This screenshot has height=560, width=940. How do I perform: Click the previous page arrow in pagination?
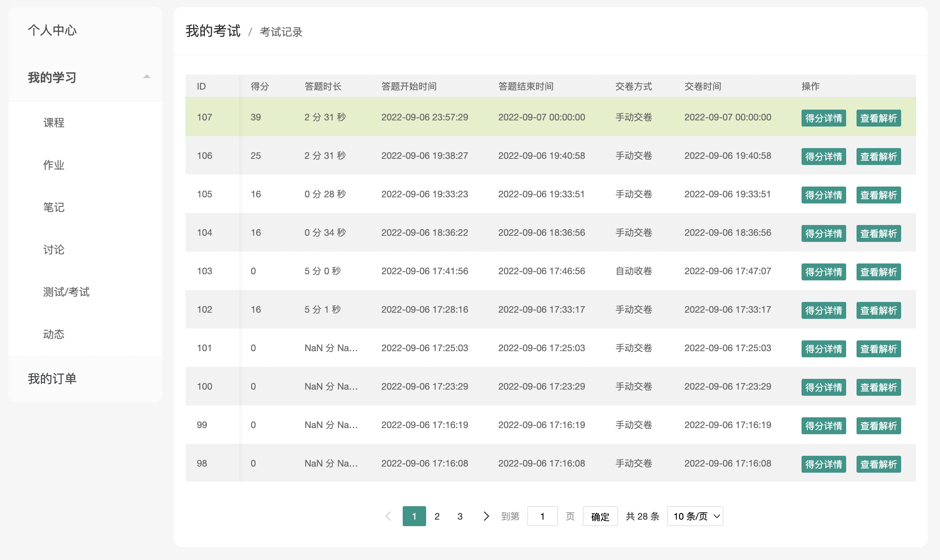(x=388, y=516)
